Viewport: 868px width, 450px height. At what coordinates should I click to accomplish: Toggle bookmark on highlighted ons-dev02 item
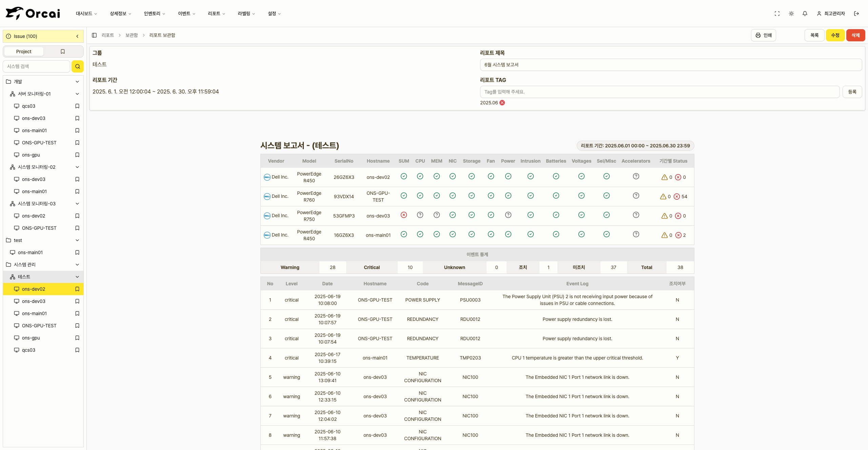tap(77, 289)
